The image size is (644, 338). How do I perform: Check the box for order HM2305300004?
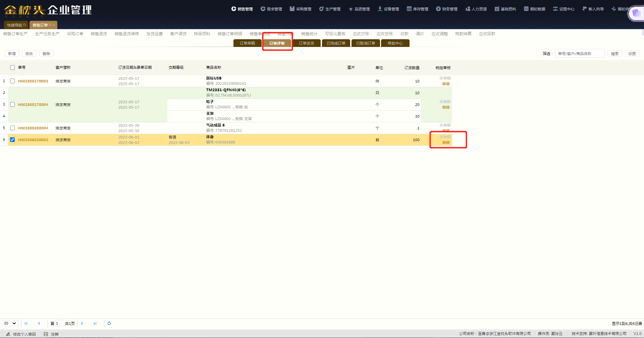pos(12,128)
